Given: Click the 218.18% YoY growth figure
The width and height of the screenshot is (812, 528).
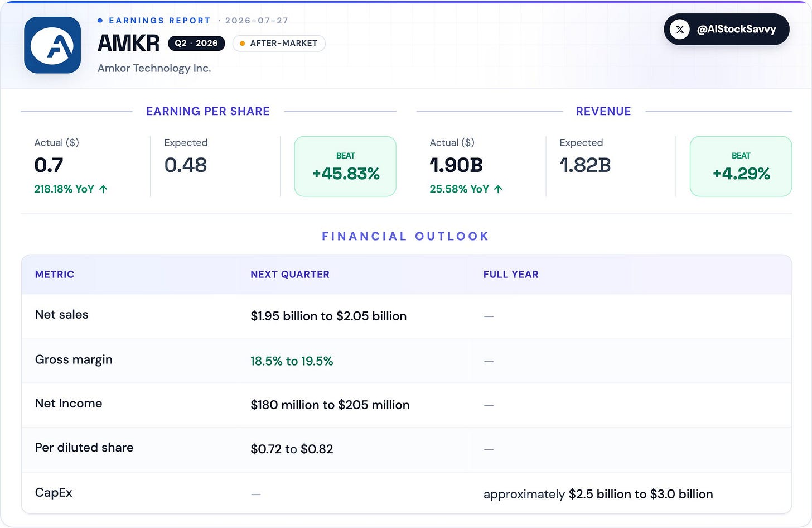Looking at the screenshot, I should 64,189.
